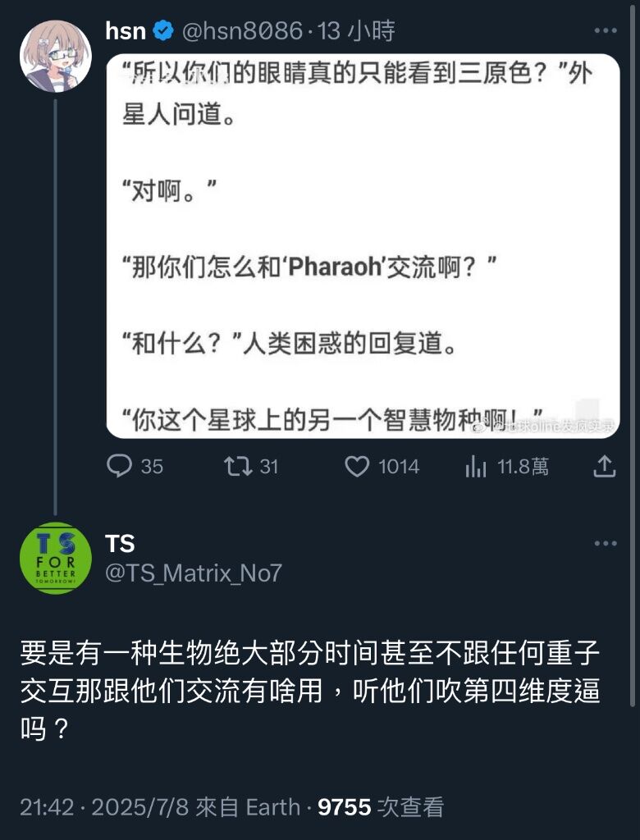Tap the retweet icon with 31 reposts

(238, 466)
